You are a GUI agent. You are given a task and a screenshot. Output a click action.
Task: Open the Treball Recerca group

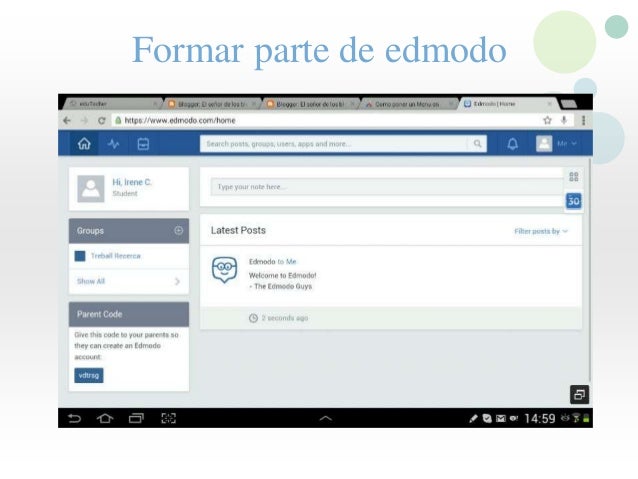(x=116, y=256)
